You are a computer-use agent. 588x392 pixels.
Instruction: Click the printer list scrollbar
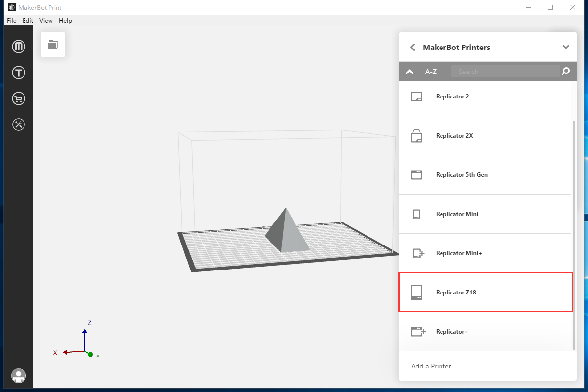(574, 235)
